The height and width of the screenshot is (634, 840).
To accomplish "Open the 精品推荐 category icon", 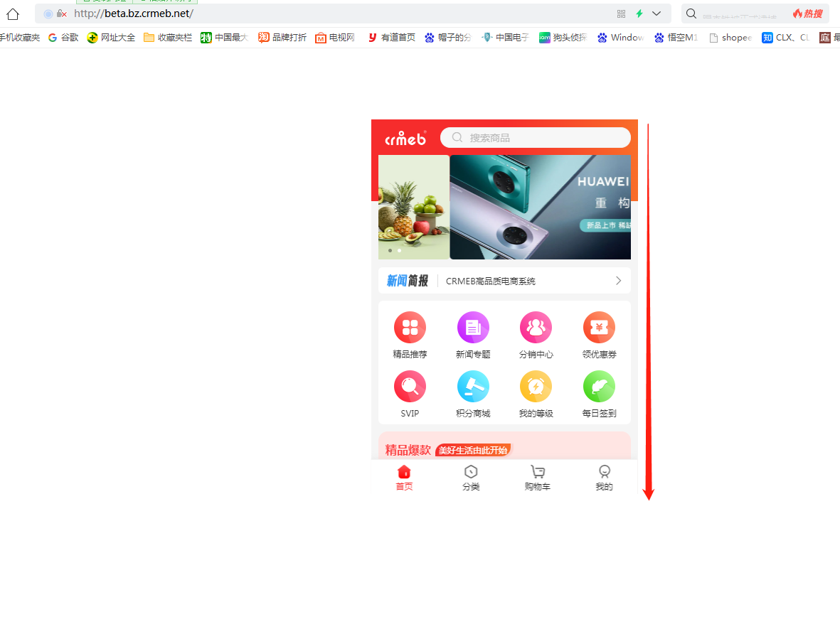I will click(410, 327).
